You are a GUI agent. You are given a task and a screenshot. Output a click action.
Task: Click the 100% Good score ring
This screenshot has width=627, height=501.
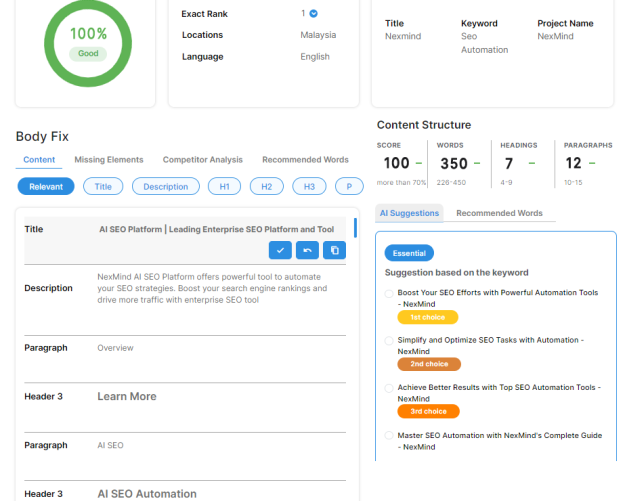[88, 43]
